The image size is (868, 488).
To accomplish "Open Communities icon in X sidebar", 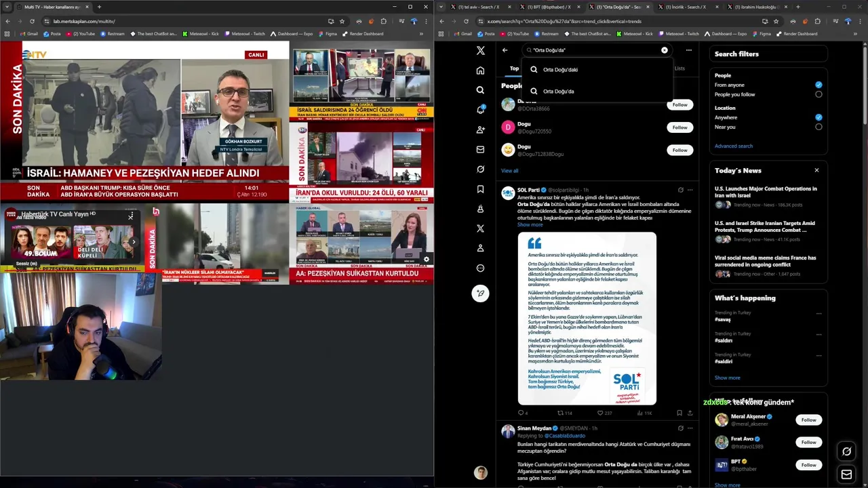I will [x=480, y=209].
